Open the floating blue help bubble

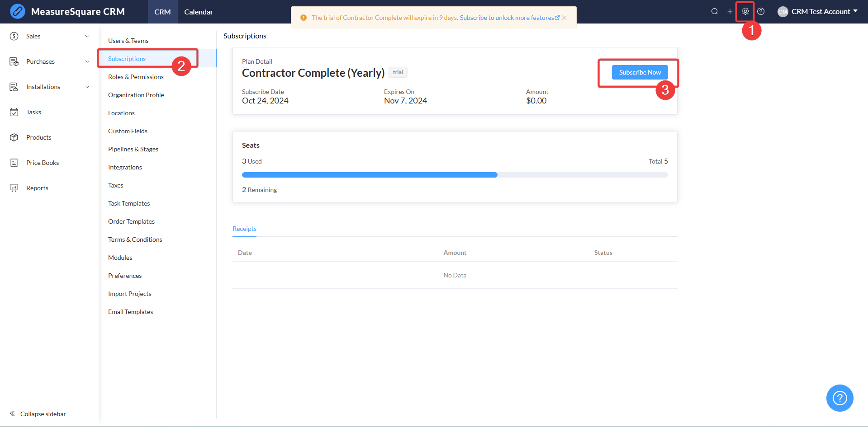840,398
